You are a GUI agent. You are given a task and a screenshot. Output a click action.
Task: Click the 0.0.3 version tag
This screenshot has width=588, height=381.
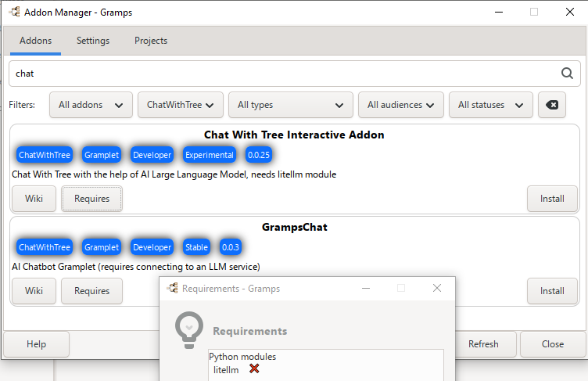click(x=230, y=247)
